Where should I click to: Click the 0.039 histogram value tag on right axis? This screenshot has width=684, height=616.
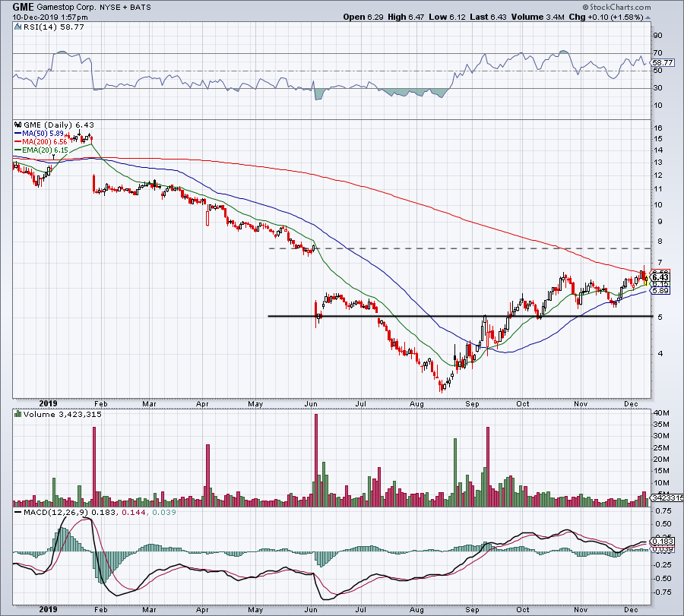pyautogui.click(x=663, y=549)
